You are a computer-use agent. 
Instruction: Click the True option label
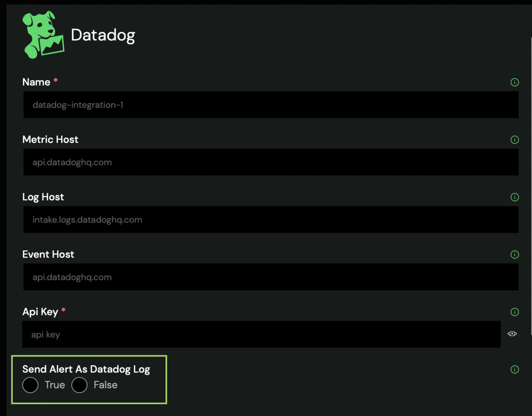pyautogui.click(x=55, y=385)
